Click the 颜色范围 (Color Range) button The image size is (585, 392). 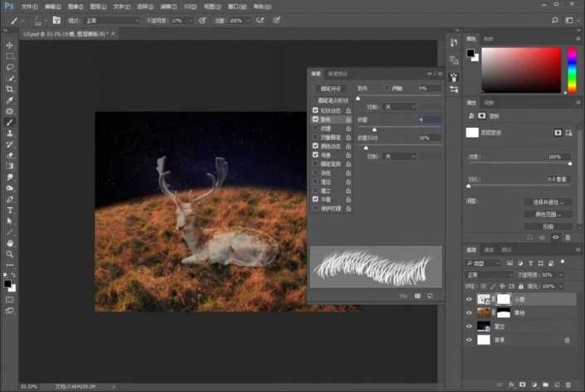548,214
